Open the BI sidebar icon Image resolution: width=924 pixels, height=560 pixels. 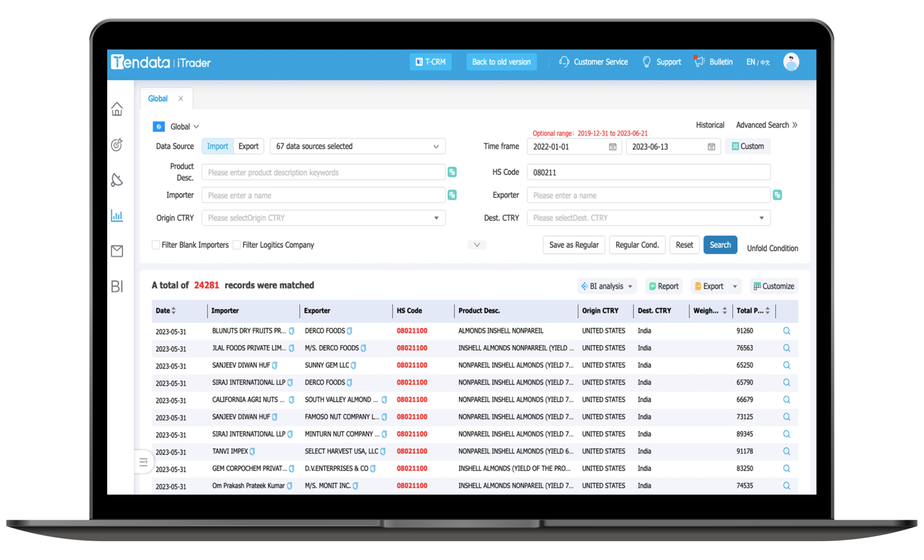click(117, 286)
